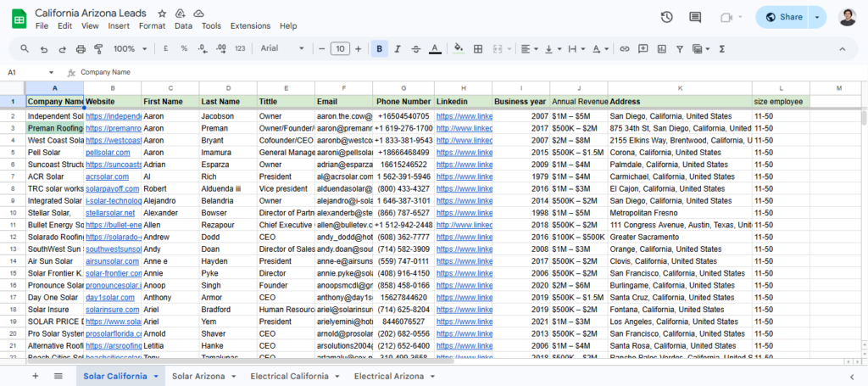Click the insert comment icon
The image size is (868, 386).
pyautogui.click(x=643, y=48)
